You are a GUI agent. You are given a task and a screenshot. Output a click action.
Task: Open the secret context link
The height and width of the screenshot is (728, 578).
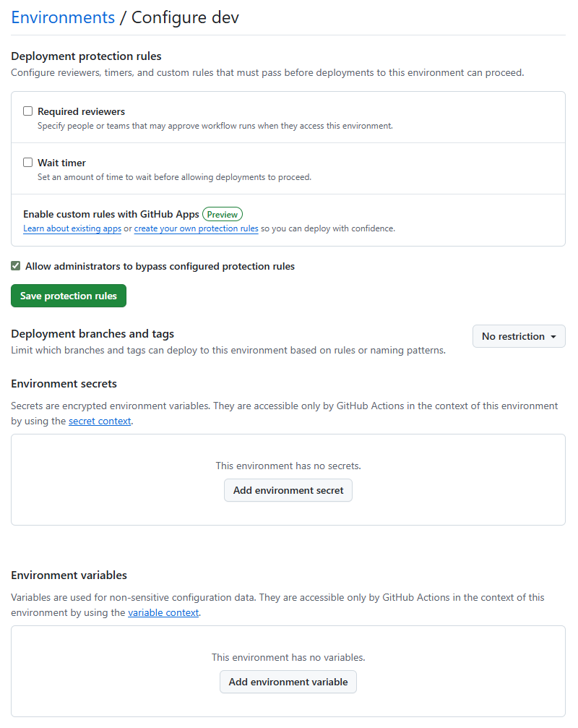(100, 421)
